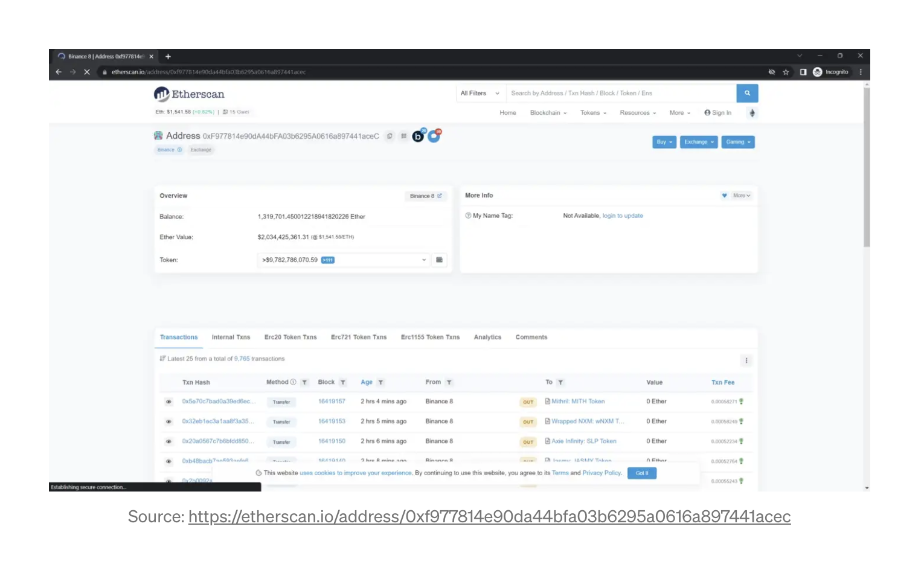The width and height of the screenshot is (924, 570).
Task: Open the token holdings wallet icon
Action: (439, 260)
